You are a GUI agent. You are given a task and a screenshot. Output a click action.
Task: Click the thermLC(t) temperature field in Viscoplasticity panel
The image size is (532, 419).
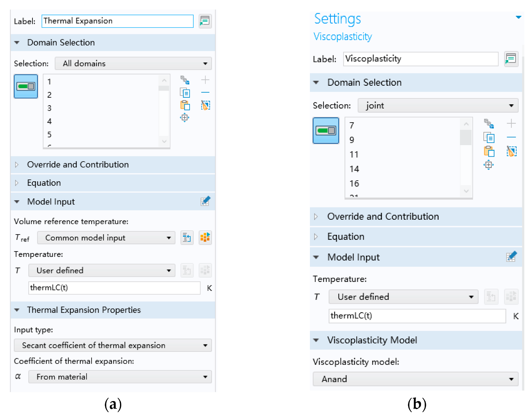(417, 316)
